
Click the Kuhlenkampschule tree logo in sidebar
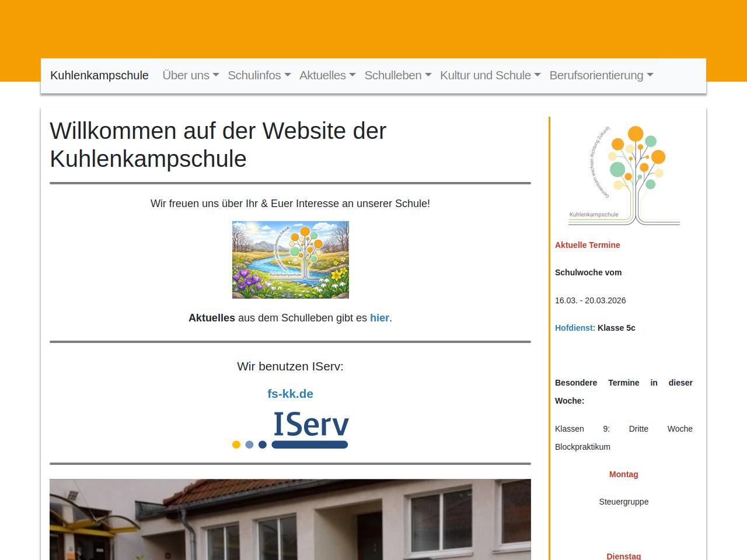(624, 174)
